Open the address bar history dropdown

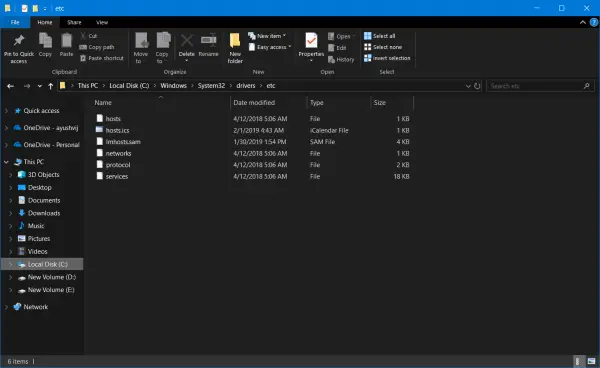pyautogui.click(x=468, y=86)
